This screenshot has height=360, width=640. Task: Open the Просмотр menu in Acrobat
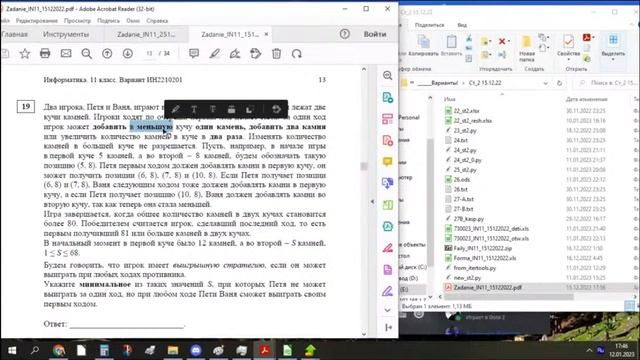(77, 20)
